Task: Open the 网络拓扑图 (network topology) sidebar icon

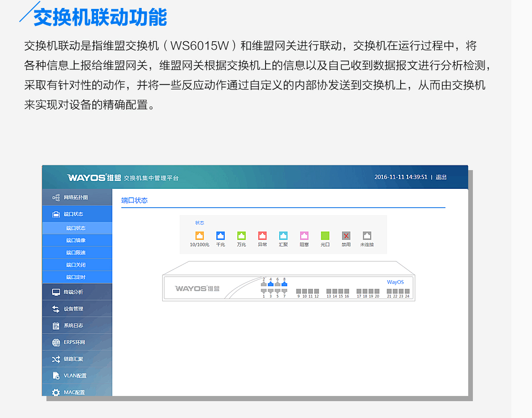Action: (x=55, y=197)
